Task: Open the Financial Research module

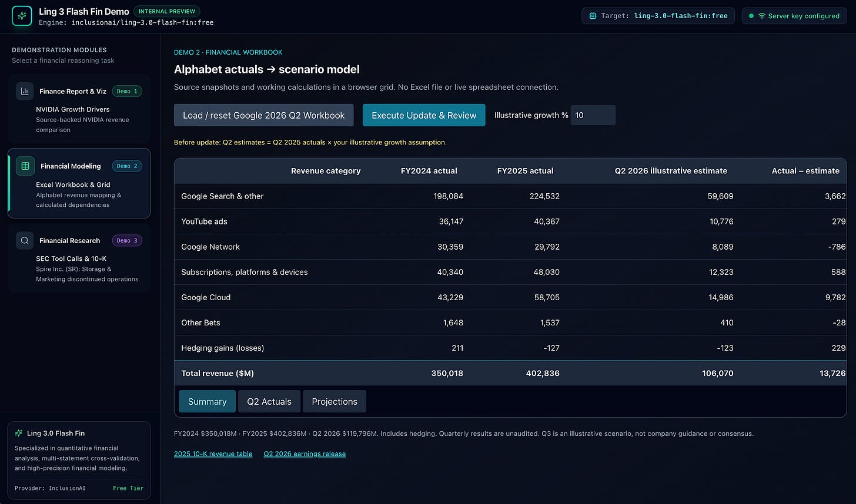Action: click(79, 258)
